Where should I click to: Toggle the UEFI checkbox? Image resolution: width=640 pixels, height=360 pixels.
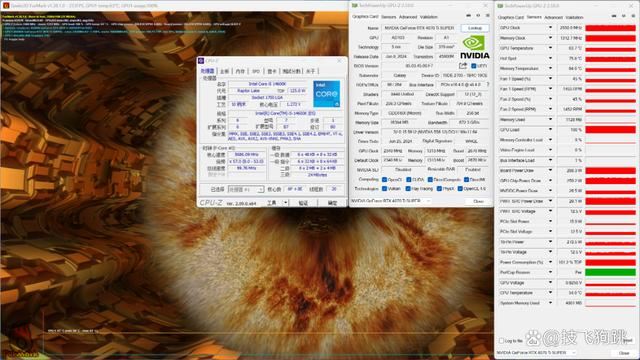point(473,66)
